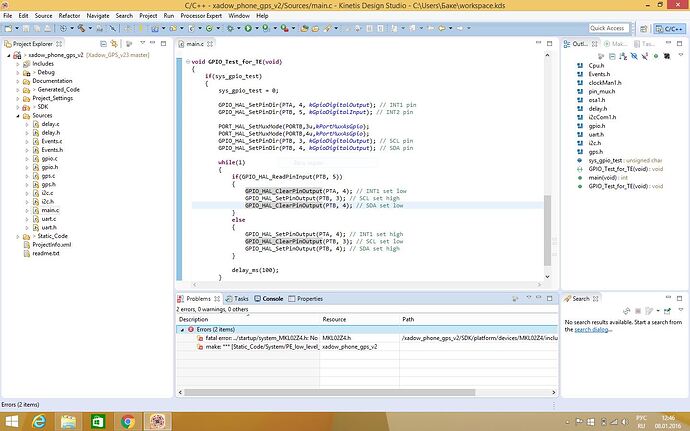Click the editor vertical scrollbar thumb
This screenshot has height=431, width=690.
pyautogui.click(x=547, y=230)
